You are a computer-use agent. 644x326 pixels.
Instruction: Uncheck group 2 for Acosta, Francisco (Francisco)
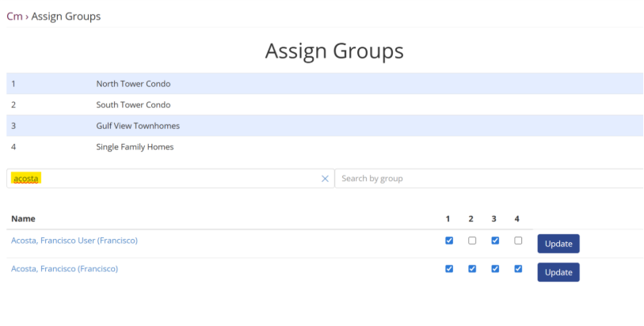472,269
